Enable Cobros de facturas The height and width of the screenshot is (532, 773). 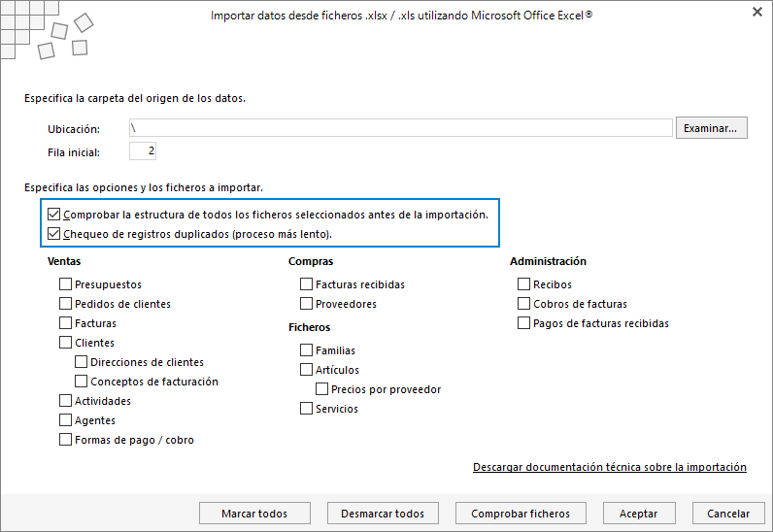click(x=523, y=303)
